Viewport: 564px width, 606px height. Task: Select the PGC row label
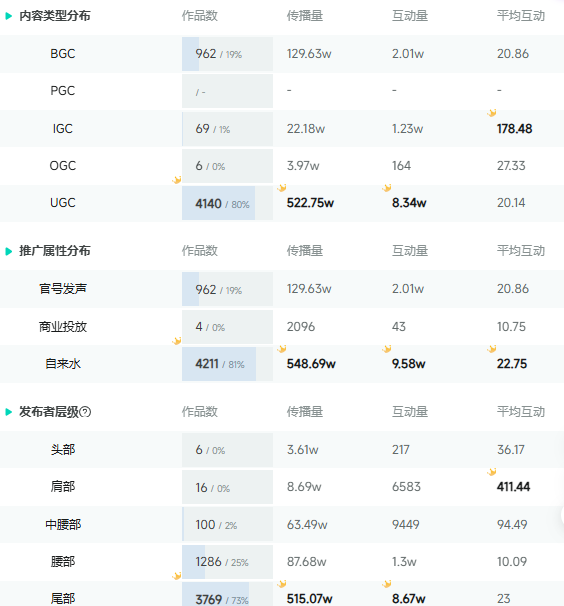pos(63,91)
